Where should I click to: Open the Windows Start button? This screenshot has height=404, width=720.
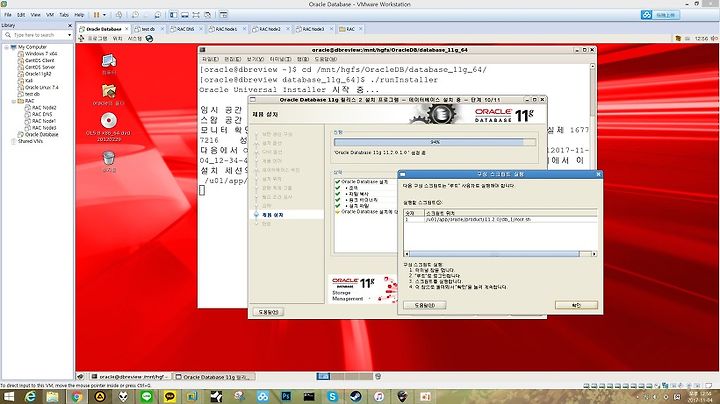pos(9,396)
